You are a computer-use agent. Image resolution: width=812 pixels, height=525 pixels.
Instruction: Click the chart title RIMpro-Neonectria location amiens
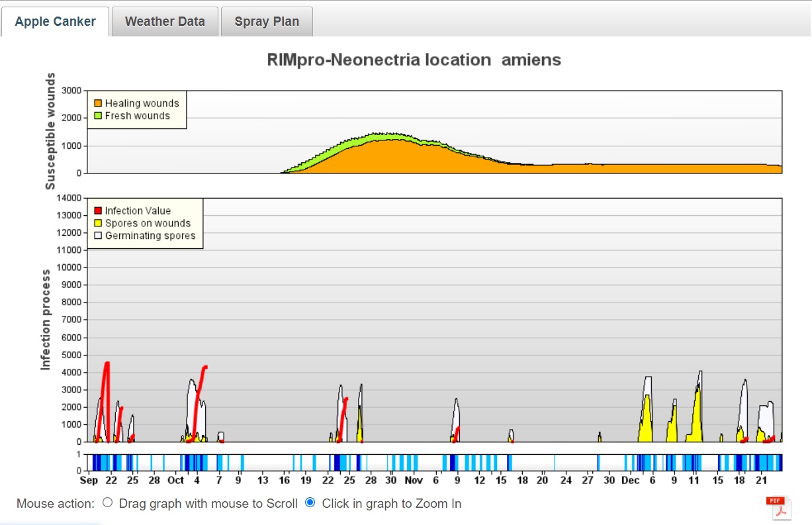click(x=414, y=60)
